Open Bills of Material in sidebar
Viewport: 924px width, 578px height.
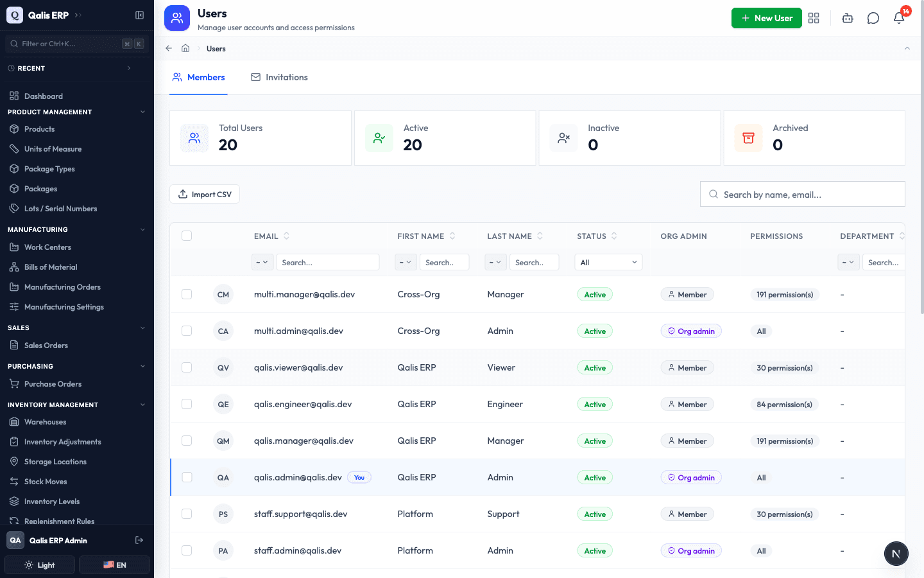pyautogui.click(x=51, y=267)
